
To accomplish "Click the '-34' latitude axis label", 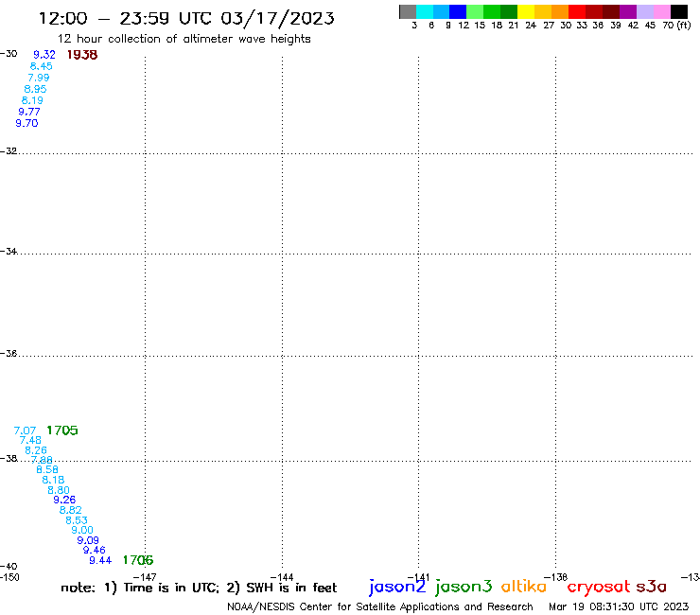I will tap(9, 252).
